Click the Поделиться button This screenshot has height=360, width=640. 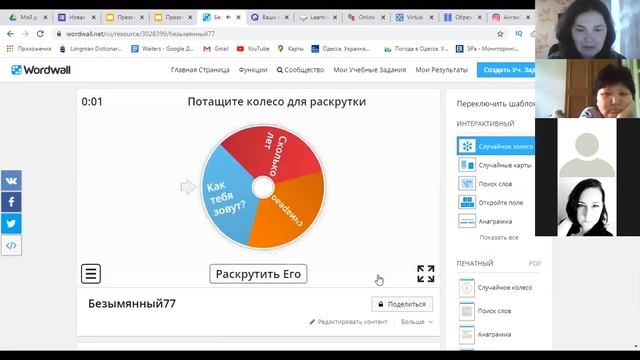402,304
